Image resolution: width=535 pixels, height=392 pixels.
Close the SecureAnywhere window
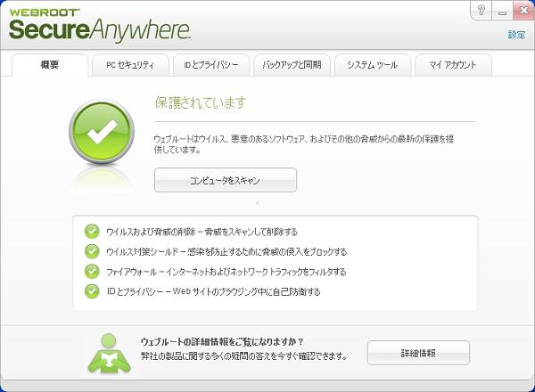523,11
